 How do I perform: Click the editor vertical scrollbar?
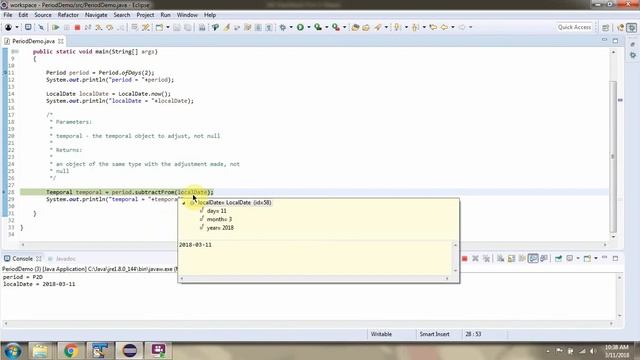tap(613, 156)
